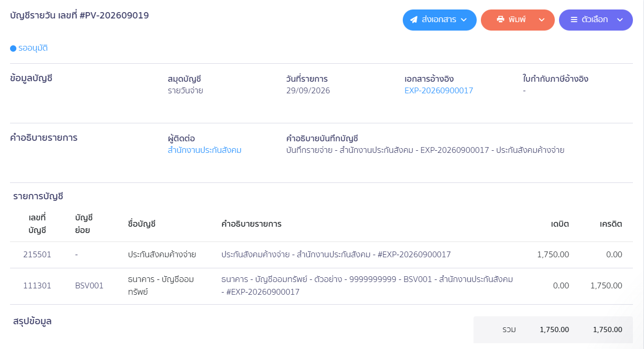Click the ส่งเอกสาร button label
644x349 pixels.
440,20
